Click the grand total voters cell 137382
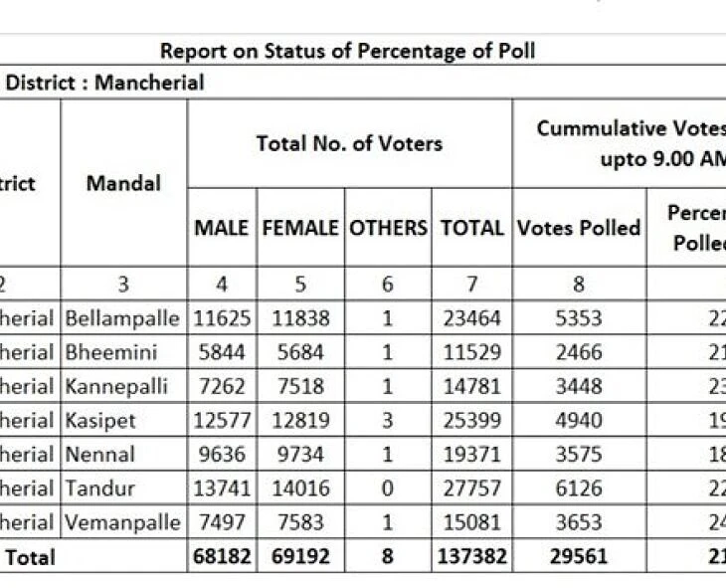Image resolution: width=726 pixels, height=588 pixels. [472, 557]
